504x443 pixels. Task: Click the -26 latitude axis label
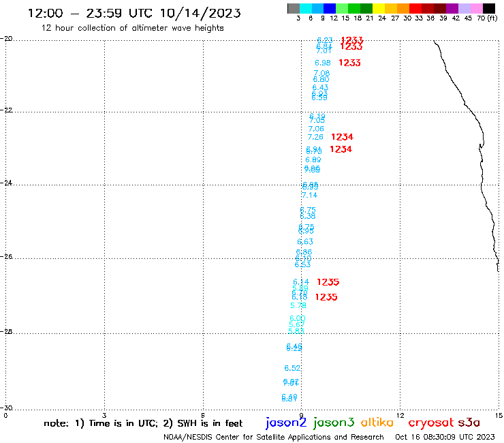(6, 256)
